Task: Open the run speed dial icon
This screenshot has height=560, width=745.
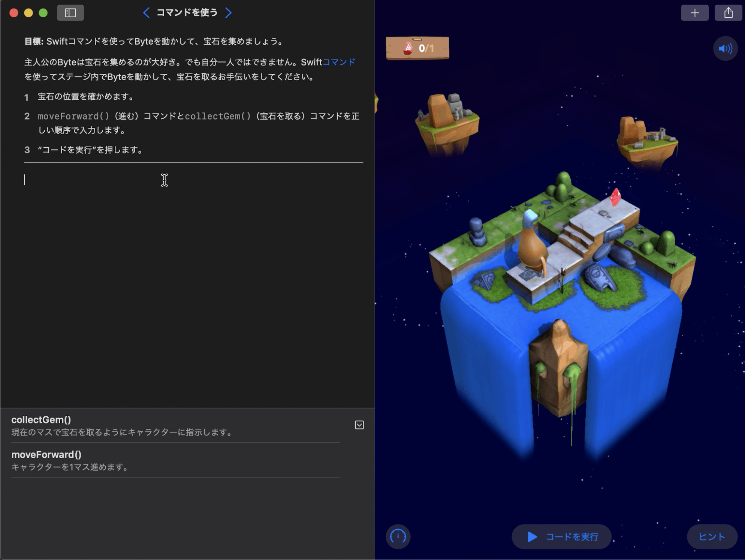Action: coord(398,536)
